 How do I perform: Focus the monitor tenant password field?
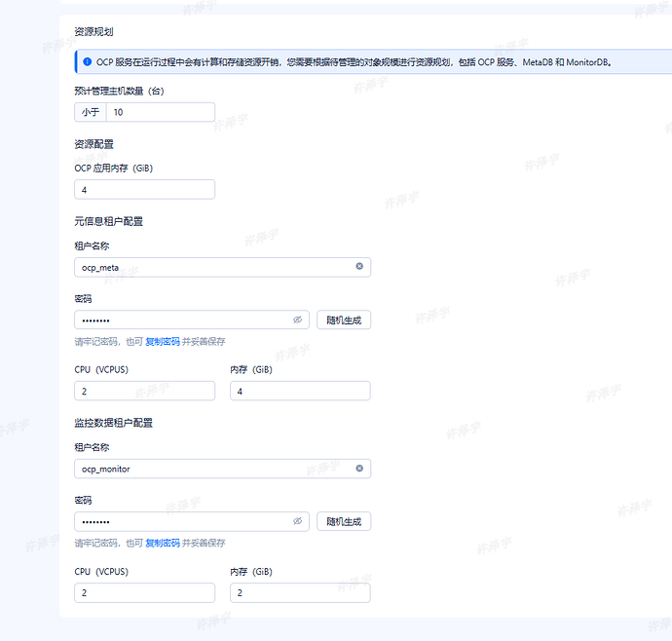pyautogui.click(x=192, y=521)
